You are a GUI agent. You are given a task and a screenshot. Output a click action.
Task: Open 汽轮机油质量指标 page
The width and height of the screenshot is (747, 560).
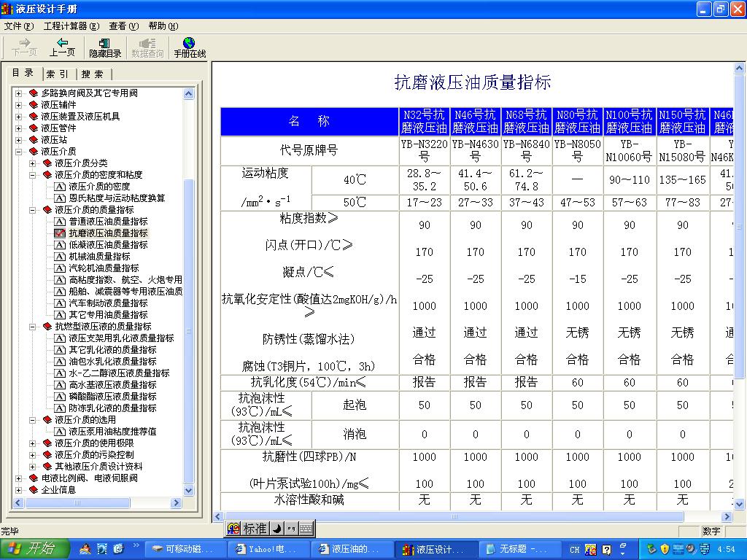104,268
